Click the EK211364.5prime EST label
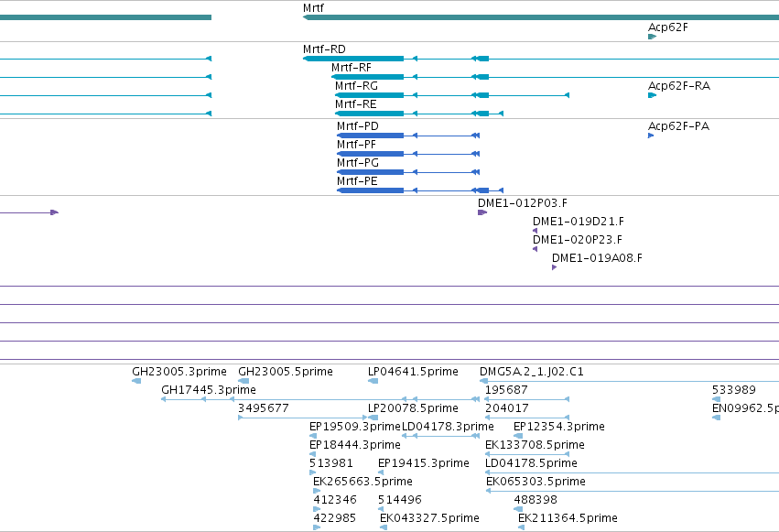This screenshot has width=779, height=532. tap(568, 518)
